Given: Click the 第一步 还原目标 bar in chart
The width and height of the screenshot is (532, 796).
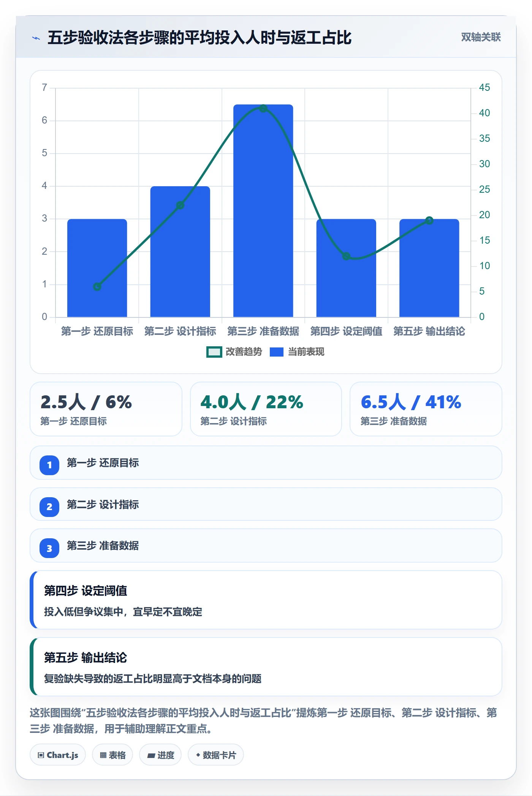Looking at the screenshot, I should 97,268.
